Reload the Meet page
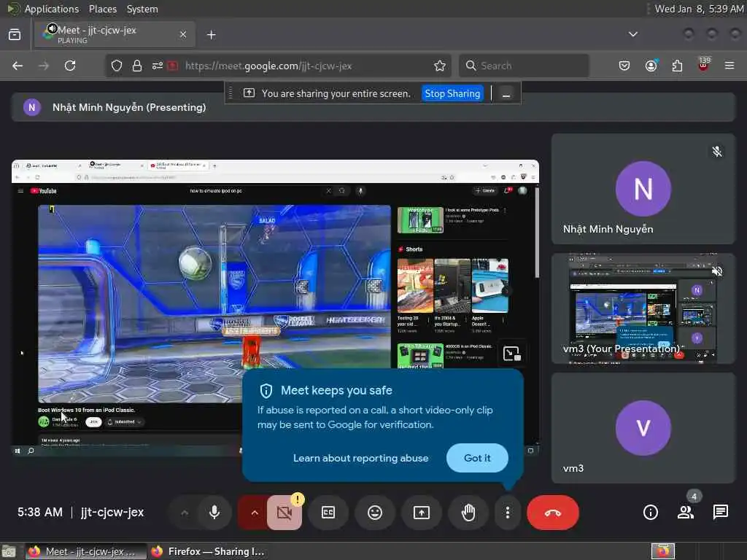The width and height of the screenshot is (747, 560). point(70,66)
